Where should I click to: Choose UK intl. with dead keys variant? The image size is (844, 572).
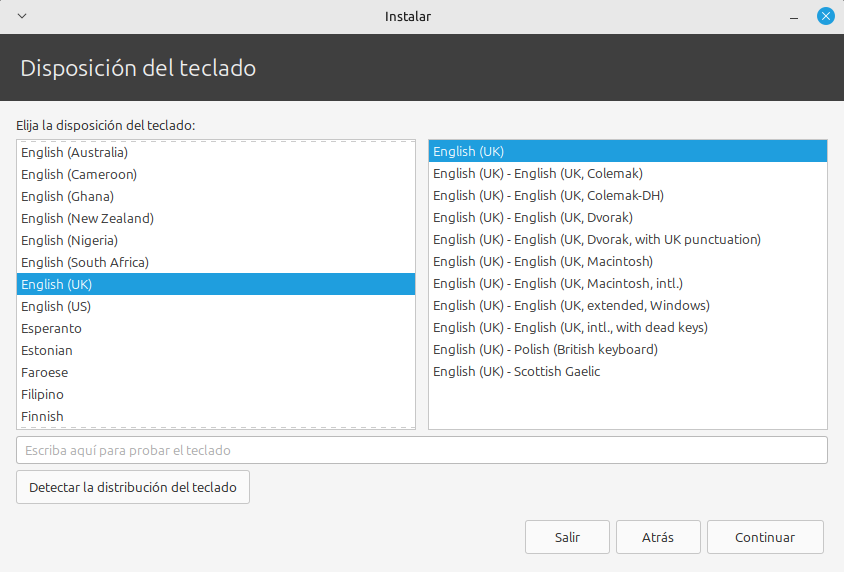pyautogui.click(x=628, y=328)
